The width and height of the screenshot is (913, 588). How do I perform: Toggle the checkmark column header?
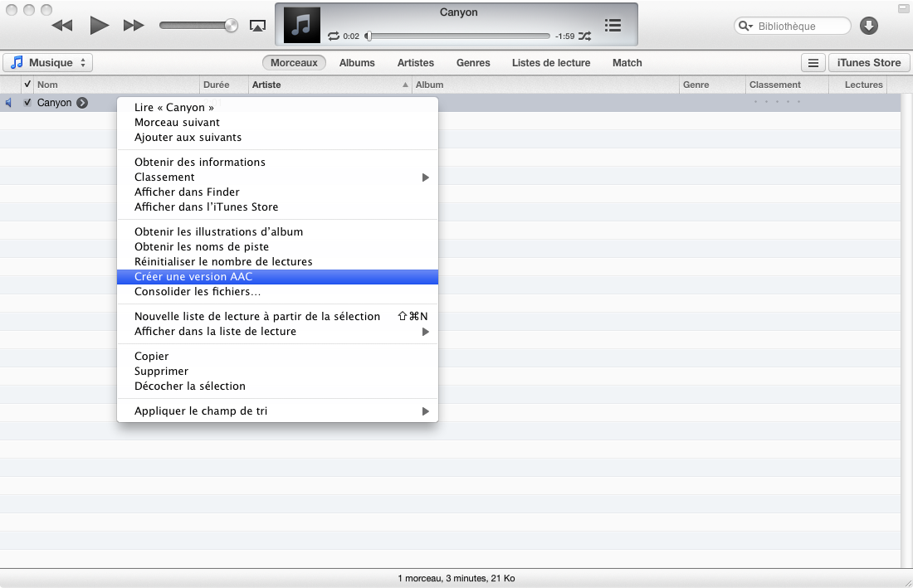[x=27, y=85]
